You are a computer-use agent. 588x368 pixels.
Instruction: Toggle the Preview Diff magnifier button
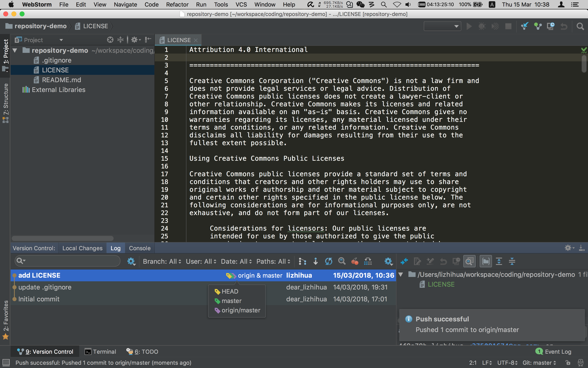pos(469,261)
